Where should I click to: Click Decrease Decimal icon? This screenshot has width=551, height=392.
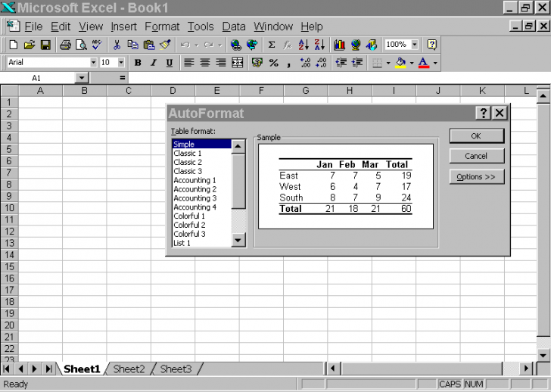[x=321, y=63]
